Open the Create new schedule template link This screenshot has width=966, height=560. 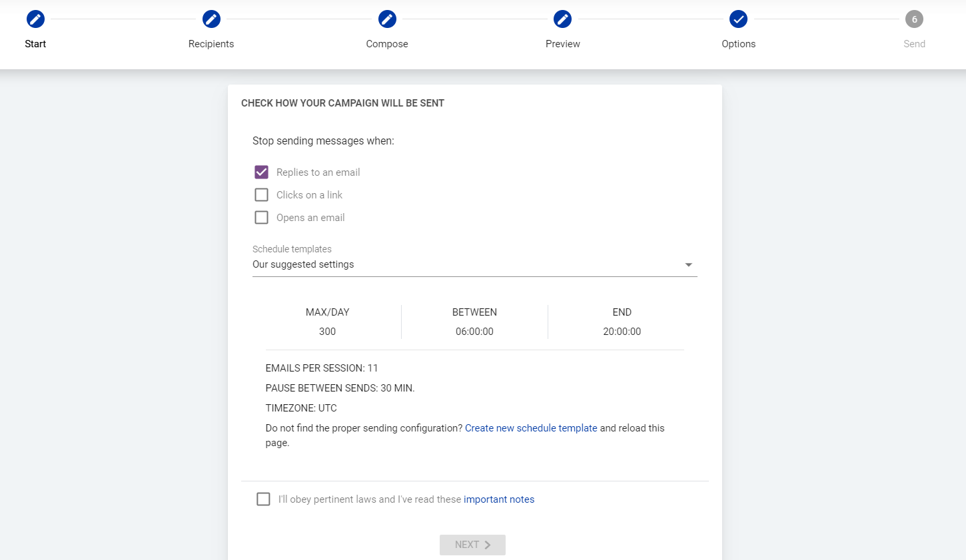[x=531, y=428]
